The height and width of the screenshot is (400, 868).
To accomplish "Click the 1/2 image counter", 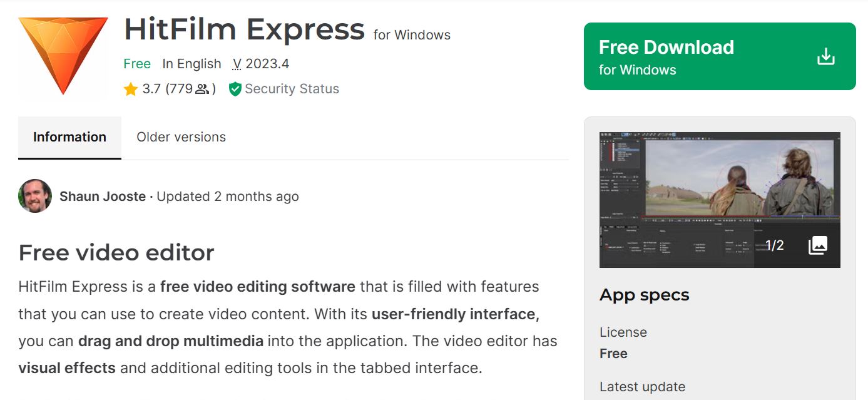I will (775, 245).
